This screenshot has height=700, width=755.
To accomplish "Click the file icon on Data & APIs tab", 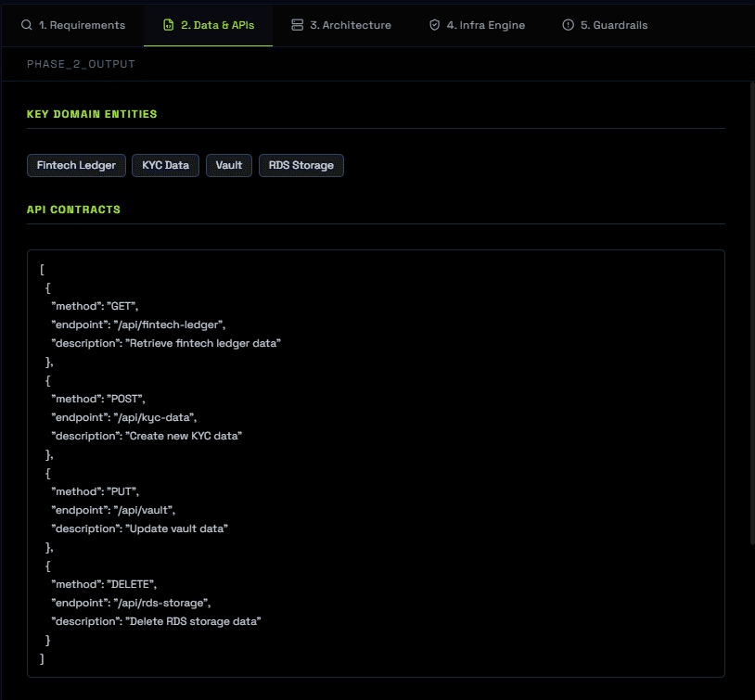I will click(x=167, y=25).
